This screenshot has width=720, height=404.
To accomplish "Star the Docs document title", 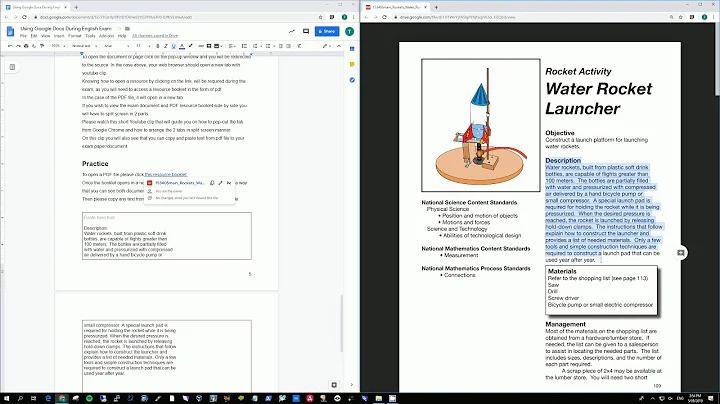I will [x=119, y=28].
